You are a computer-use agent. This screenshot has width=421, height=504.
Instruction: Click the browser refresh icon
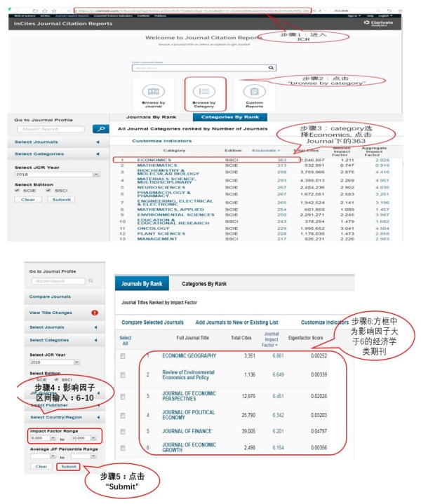pyautogui.click(x=35, y=11)
